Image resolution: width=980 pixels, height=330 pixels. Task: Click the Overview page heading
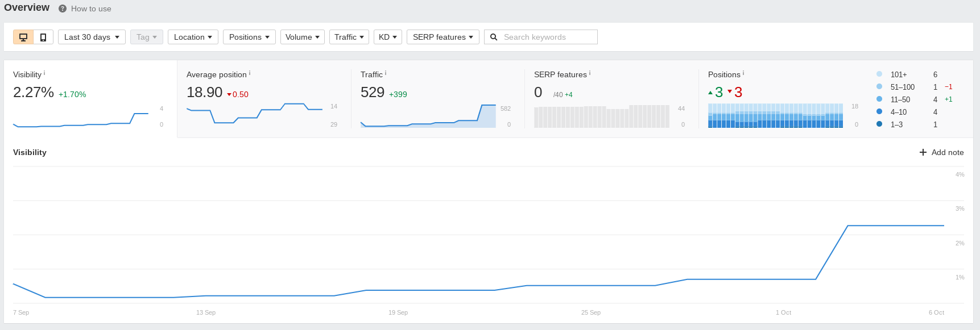[27, 7]
